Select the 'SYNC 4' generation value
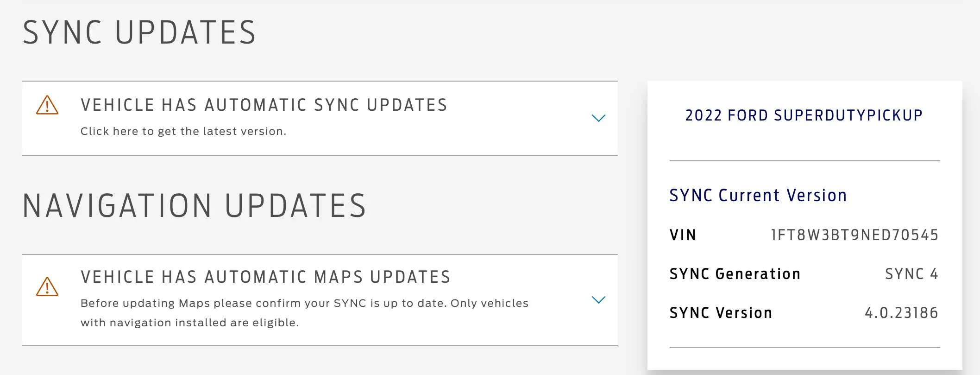Image resolution: width=980 pixels, height=375 pixels. point(911,274)
